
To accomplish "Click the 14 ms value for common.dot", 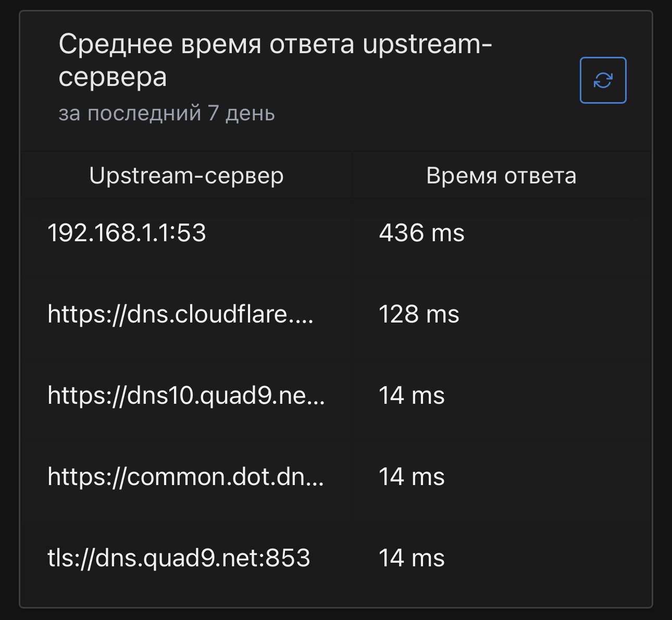I will pyautogui.click(x=412, y=477).
